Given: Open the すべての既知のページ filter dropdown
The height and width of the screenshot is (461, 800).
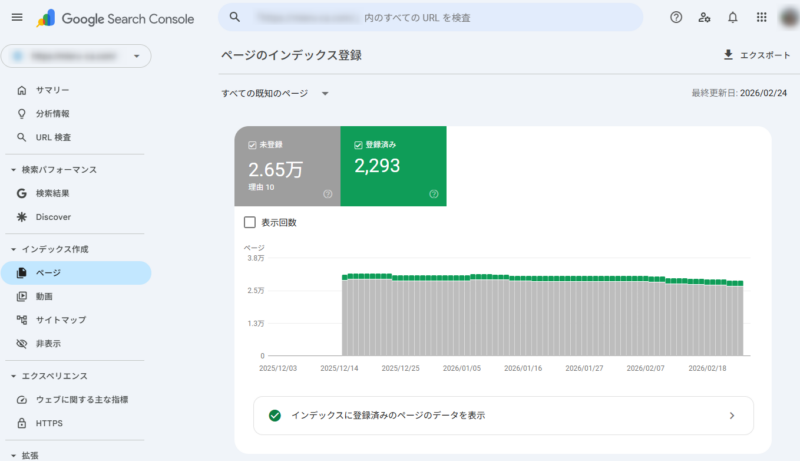Looking at the screenshot, I should (x=276, y=93).
